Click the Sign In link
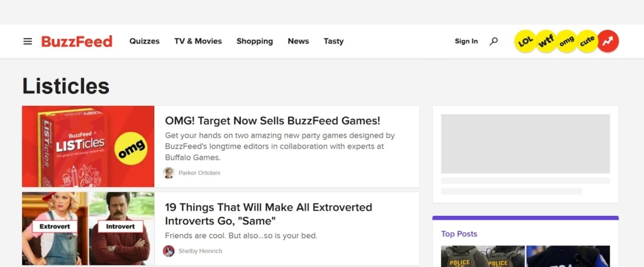Viewport: 644px width, 267px height. click(466, 41)
